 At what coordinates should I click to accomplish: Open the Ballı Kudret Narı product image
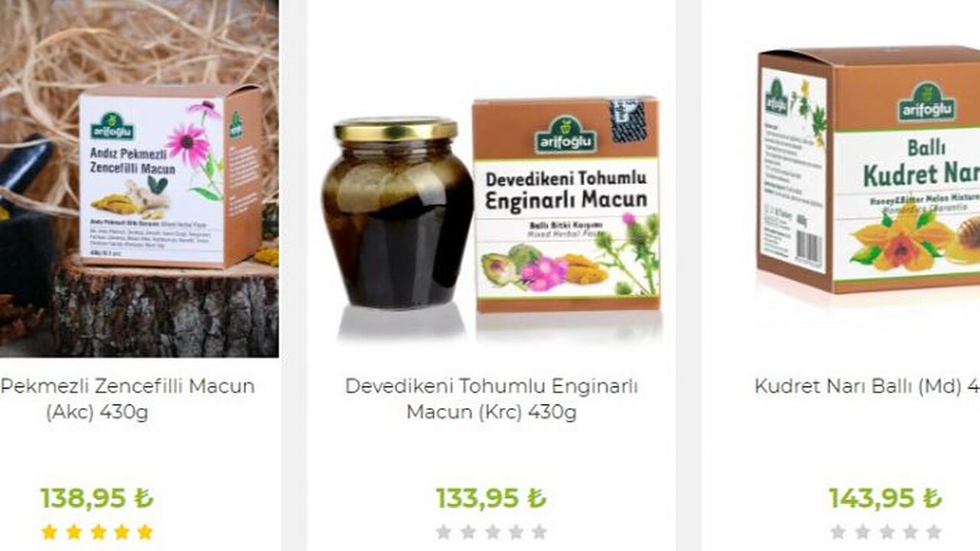click(x=868, y=168)
